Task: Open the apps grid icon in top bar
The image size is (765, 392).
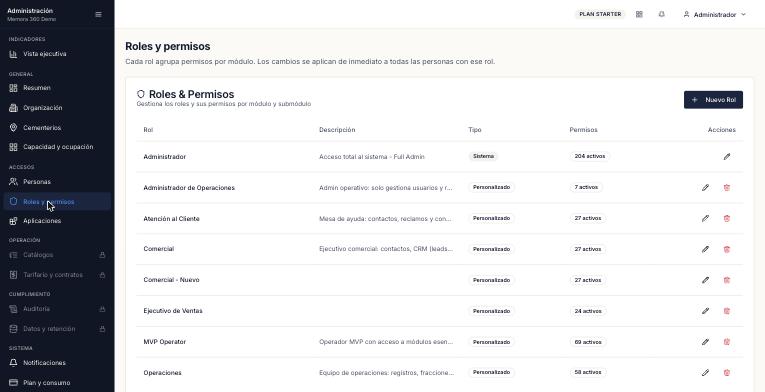Action: point(639,15)
